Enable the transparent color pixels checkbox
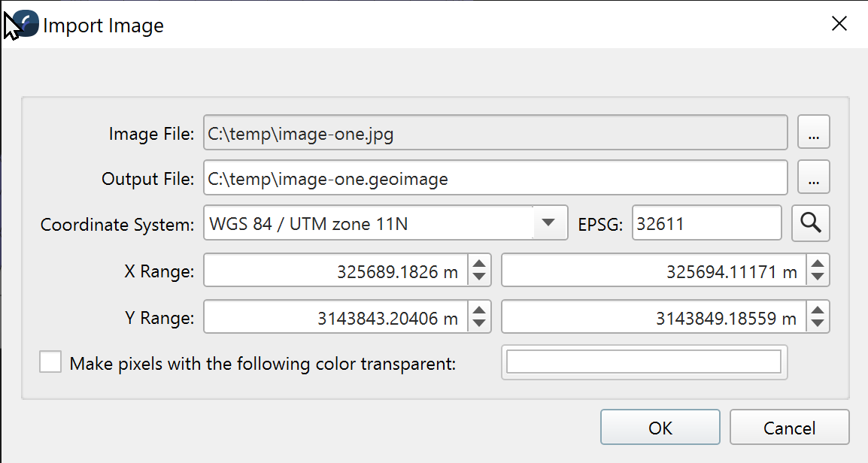This screenshot has height=463, width=868. click(x=50, y=363)
